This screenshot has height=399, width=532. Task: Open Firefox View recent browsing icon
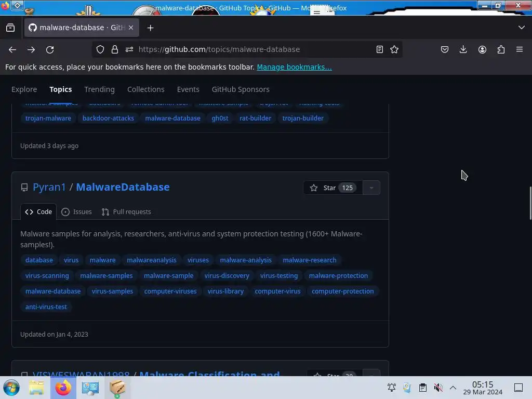click(x=10, y=28)
